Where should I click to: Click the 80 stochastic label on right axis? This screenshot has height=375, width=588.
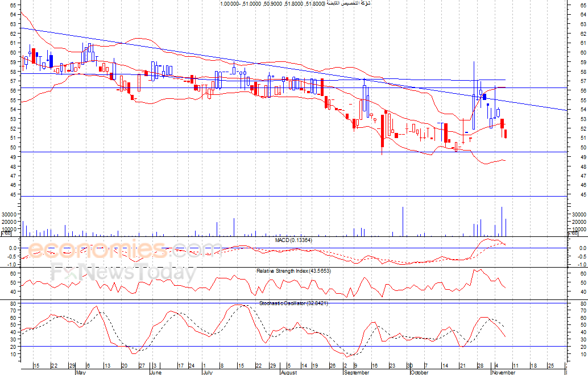tap(583, 303)
